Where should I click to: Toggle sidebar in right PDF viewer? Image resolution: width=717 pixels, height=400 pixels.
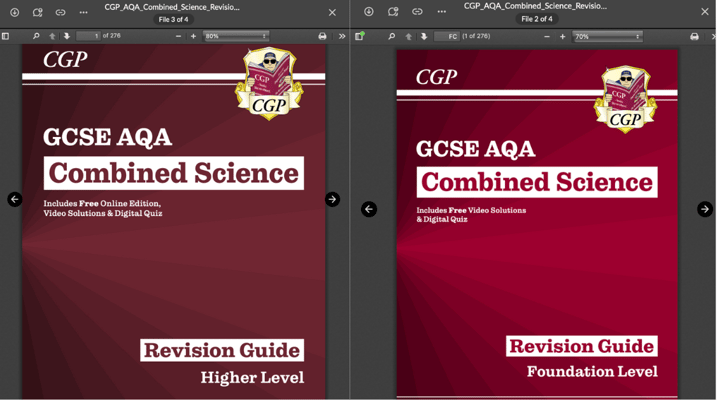click(359, 36)
